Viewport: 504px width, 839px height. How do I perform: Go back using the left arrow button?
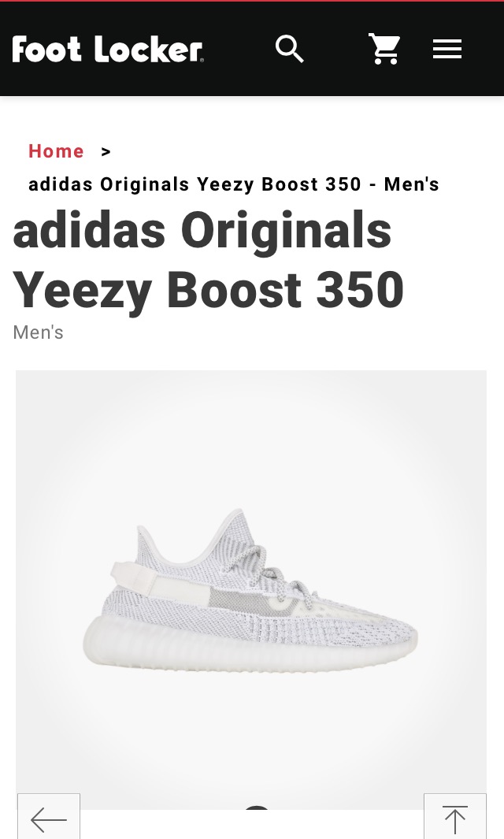pyautogui.click(x=49, y=816)
